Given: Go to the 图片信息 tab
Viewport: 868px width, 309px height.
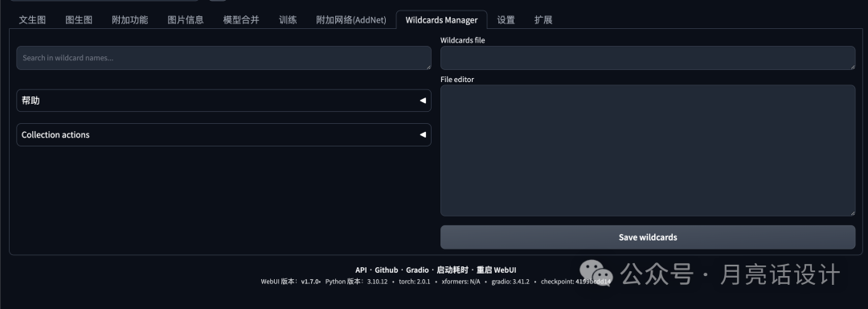Looking at the screenshot, I should click(x=186, y=20).
